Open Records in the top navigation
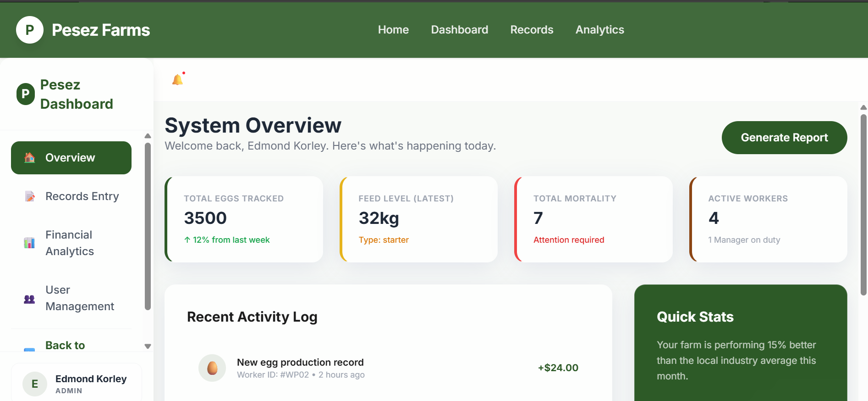The image size is (868, 401). point(532,30)
